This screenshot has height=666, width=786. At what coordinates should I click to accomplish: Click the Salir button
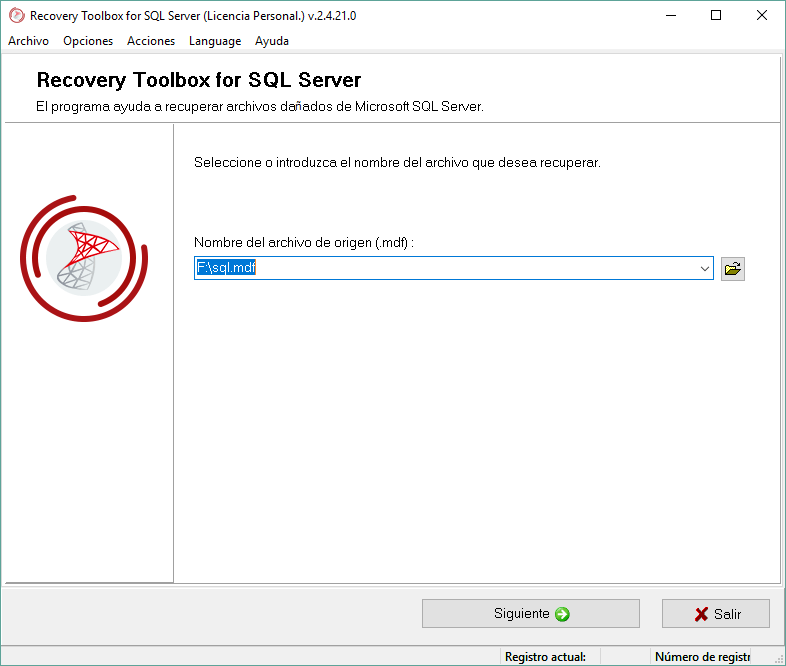pos(716,613)
